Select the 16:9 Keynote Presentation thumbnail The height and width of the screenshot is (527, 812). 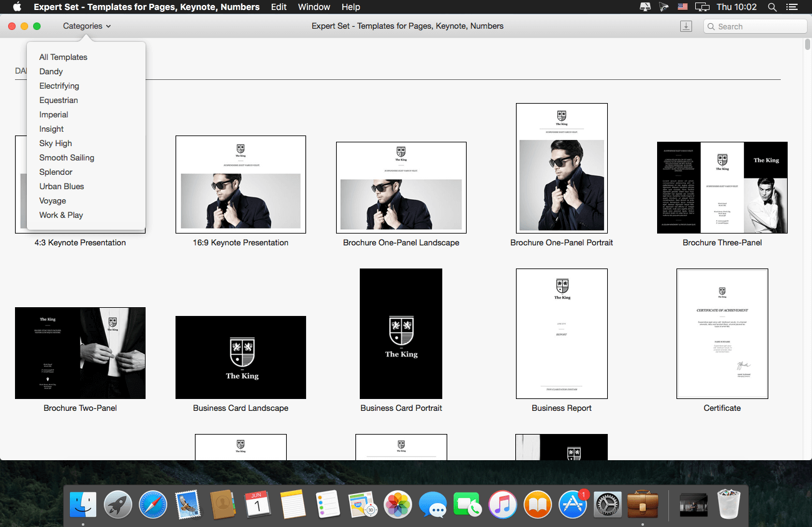240,184
